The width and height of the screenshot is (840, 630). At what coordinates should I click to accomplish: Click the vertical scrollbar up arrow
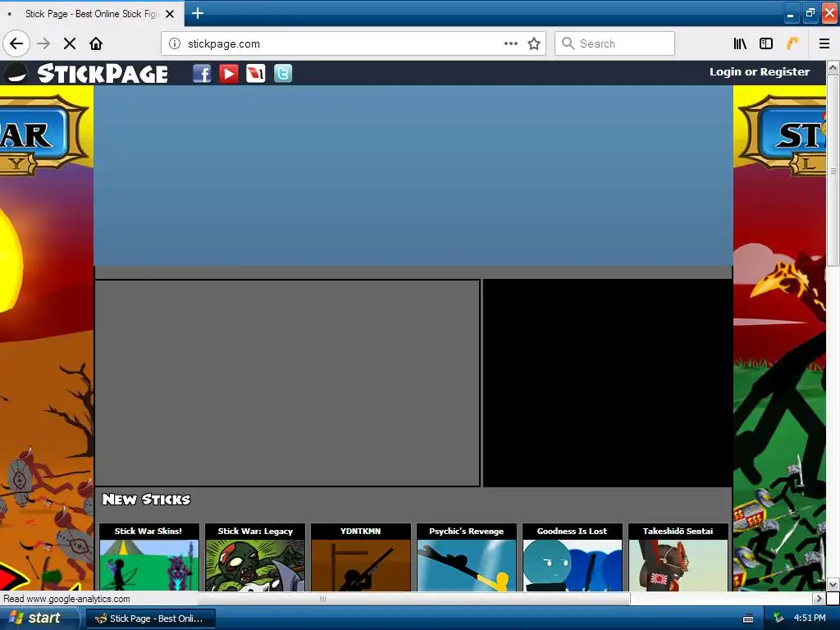(833, 67)
